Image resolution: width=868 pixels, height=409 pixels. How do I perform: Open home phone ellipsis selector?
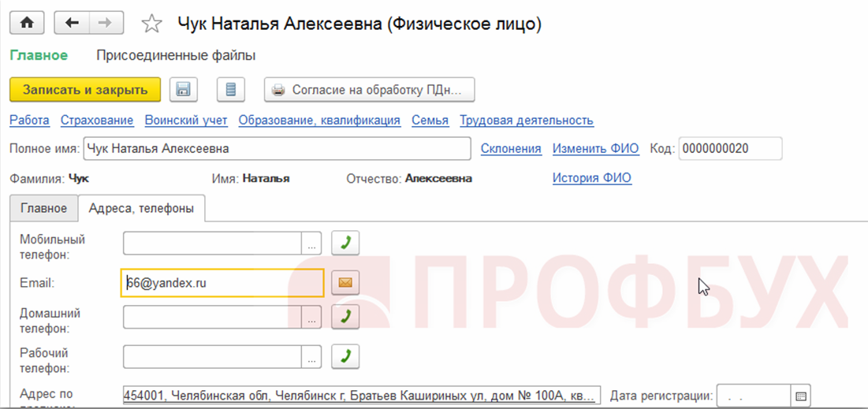312,318
